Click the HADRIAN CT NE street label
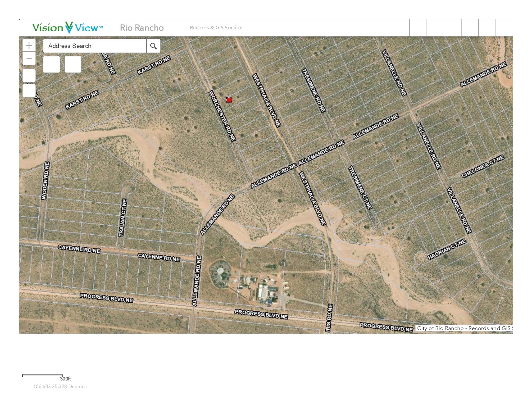The width and height of the screenshot is (532, 411). pyautogui.click(x=447, y=249)
